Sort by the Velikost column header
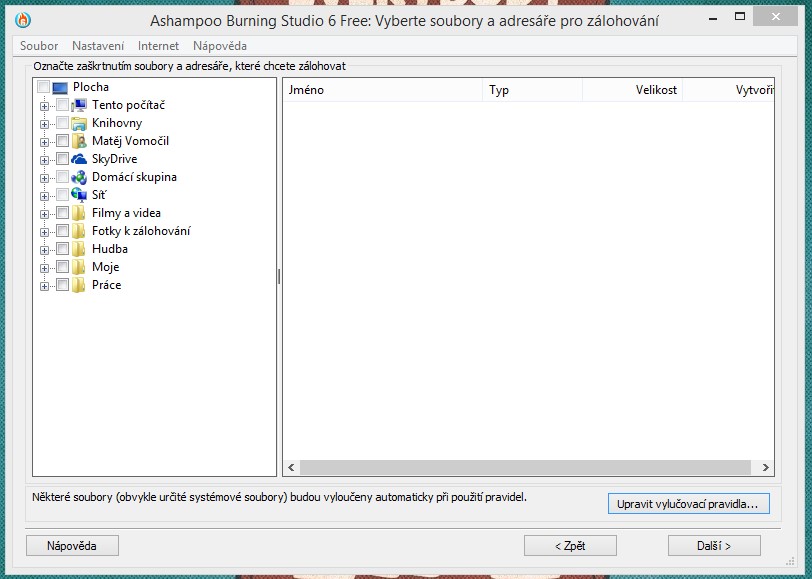This screenshot has height=579, width=812. coord(632,90)
